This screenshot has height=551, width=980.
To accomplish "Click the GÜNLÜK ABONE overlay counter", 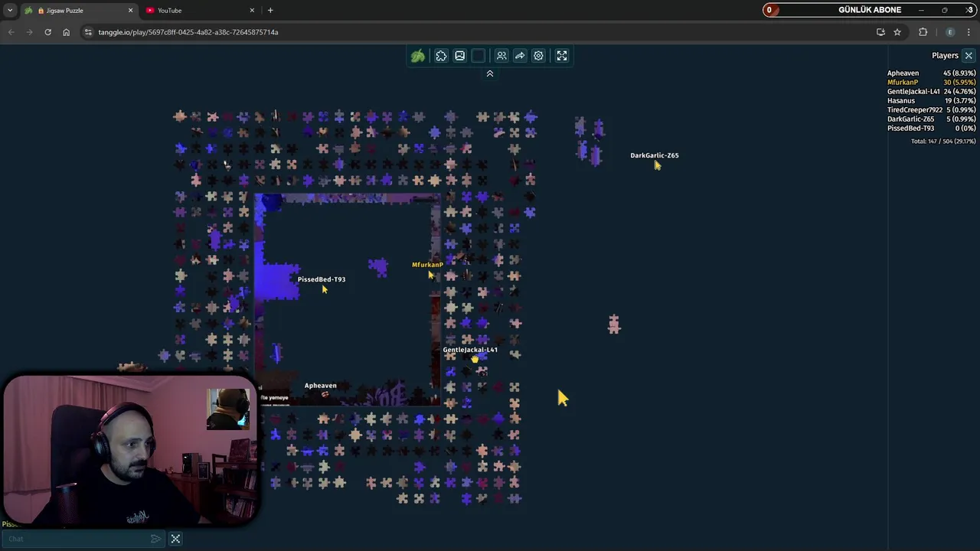I will pyautogui.click(x=869, y=10).
